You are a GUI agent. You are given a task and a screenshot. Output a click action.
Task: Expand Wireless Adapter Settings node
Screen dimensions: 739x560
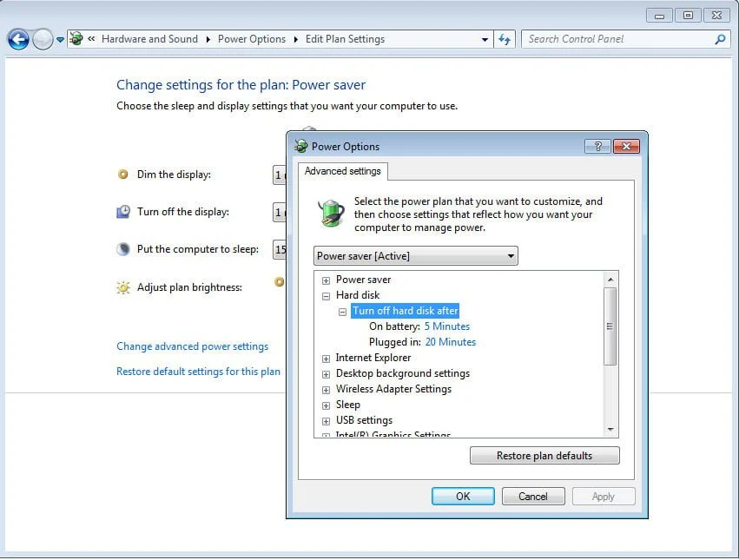click(x=327, y=390)
